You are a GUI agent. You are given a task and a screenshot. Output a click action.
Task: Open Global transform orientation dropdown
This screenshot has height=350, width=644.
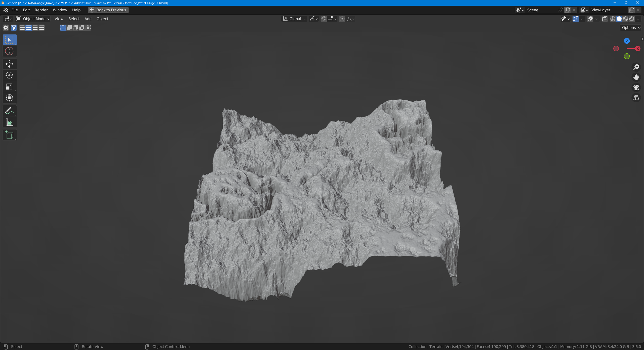click(x=294, y=19)
